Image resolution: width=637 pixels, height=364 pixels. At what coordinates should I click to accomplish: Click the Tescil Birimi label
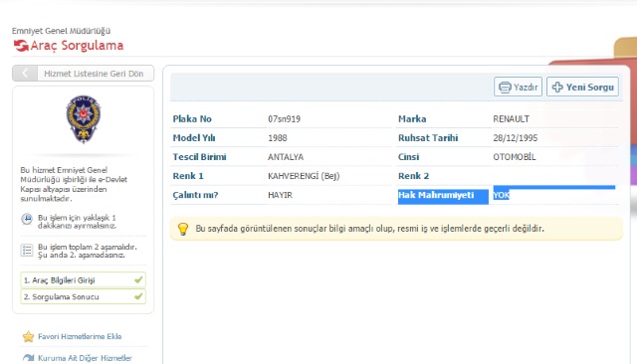tap(199, 157)
